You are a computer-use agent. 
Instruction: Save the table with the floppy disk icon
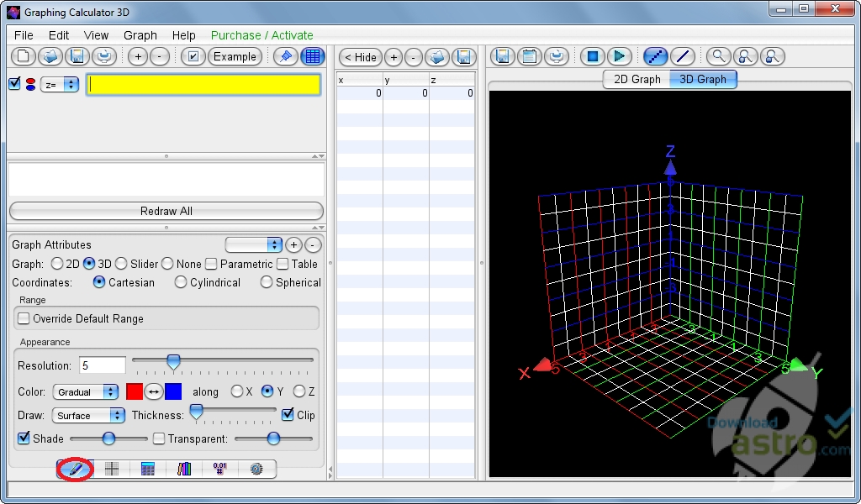pos(463,57)
